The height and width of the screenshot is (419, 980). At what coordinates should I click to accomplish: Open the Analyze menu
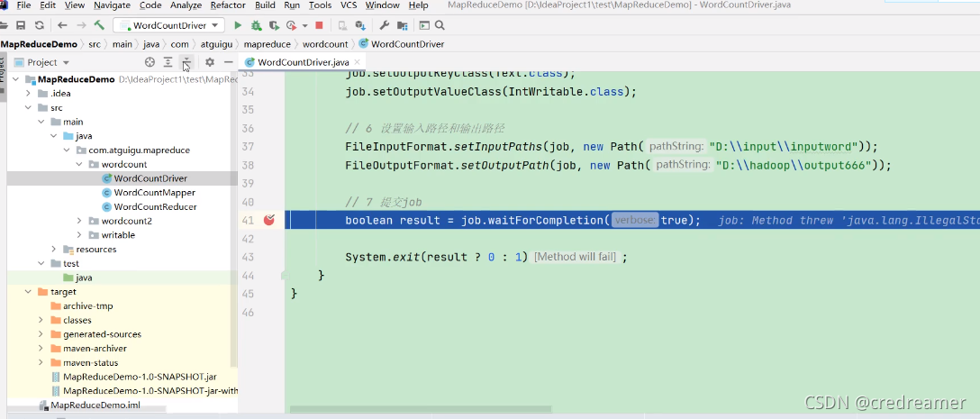click(186, 5)
